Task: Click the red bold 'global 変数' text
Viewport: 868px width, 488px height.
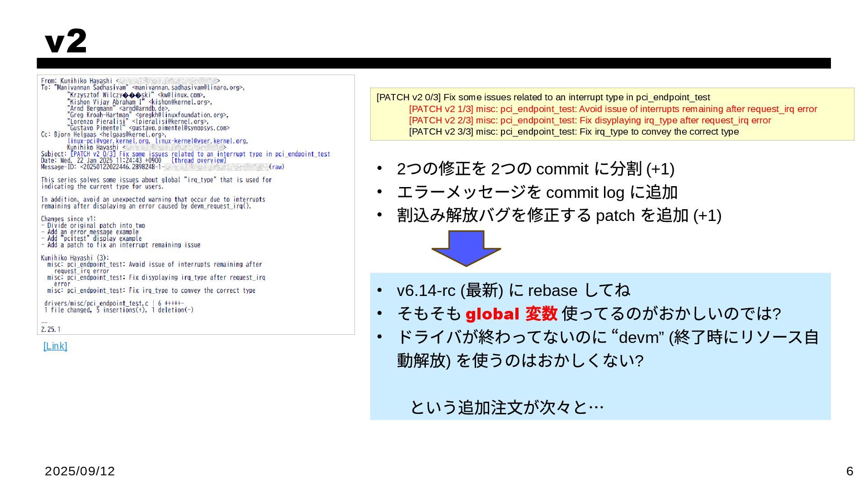Action: pos(511,314)
